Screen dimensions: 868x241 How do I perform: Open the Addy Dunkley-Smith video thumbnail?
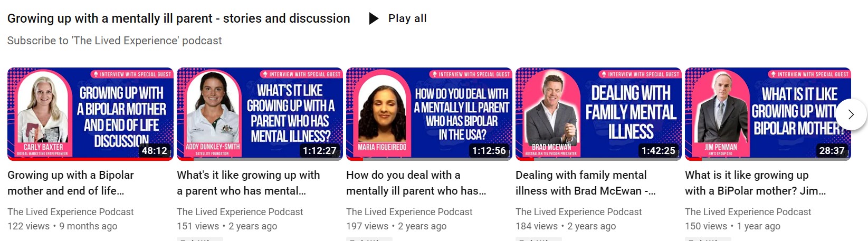(260, 114)
